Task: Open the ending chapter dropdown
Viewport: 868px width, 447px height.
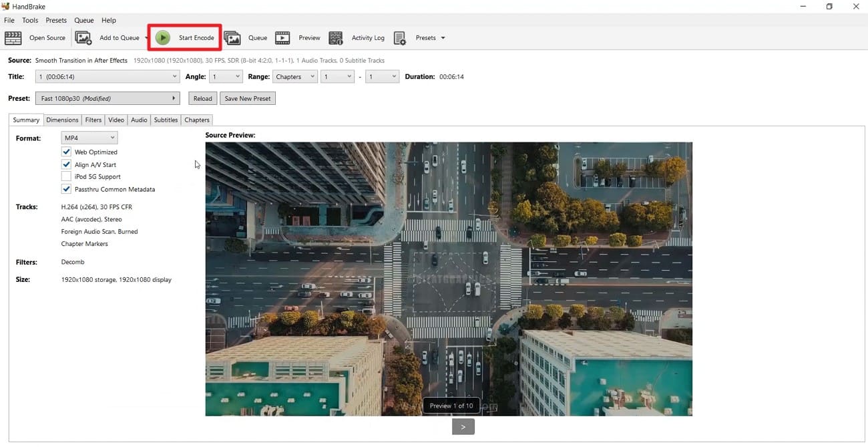Action: (382, 77)
